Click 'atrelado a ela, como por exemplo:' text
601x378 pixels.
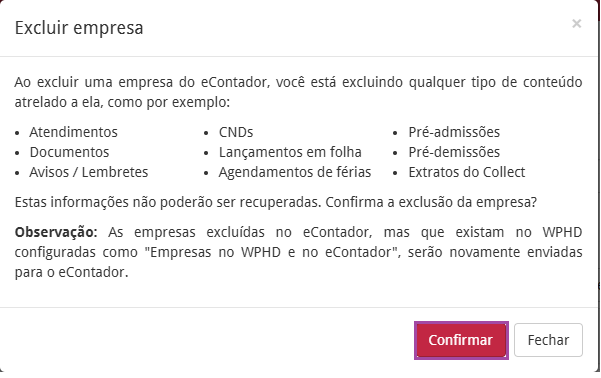(122, 102)
